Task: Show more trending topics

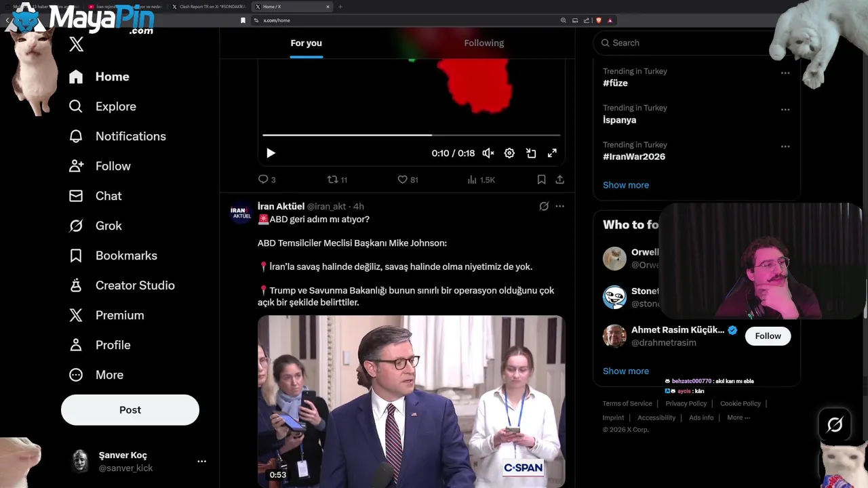Action: pyautogui.click(x=626, y=185)
